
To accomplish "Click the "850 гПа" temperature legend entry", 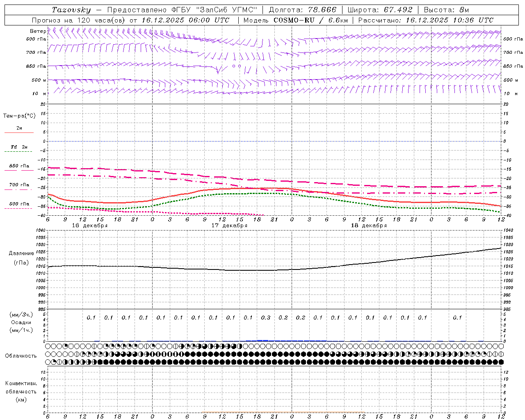I will [x=19, y=166].
